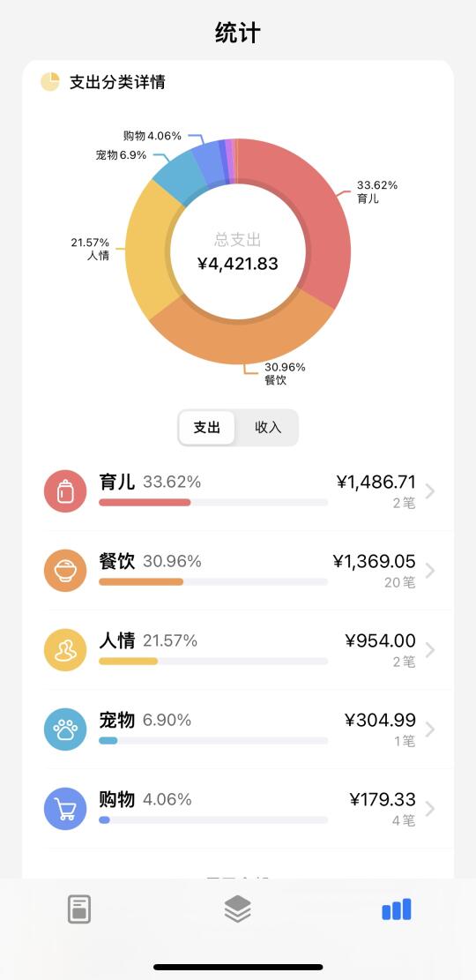Tap the red 育儿 baby bottle icon
The image size is (476, 980).
65,491
